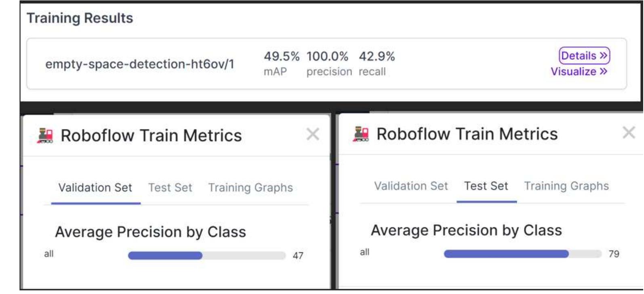Screen dimensions: 644x294
Task: Open Training Graphs in the right dialog
Action: coord(567,186)
